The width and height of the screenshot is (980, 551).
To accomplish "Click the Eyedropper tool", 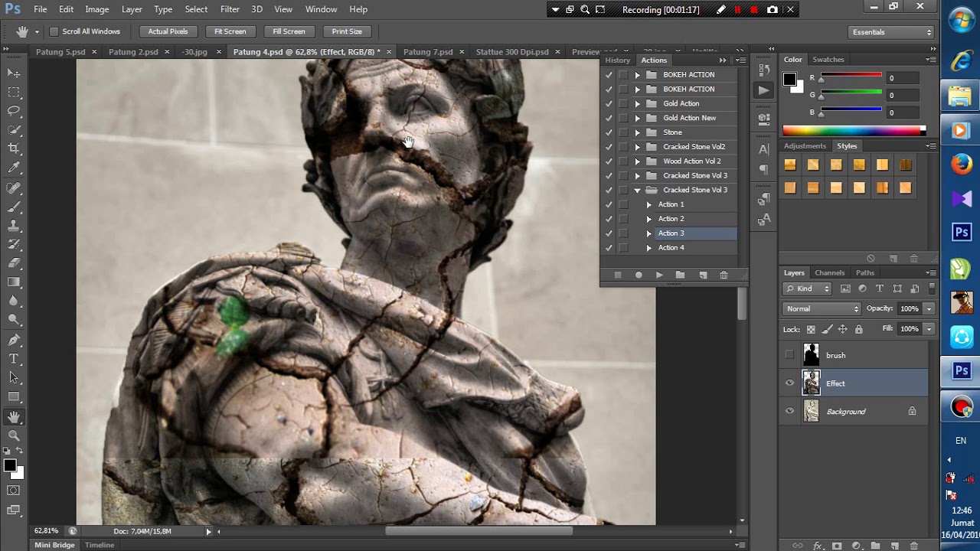I will [x=14, y=168].
